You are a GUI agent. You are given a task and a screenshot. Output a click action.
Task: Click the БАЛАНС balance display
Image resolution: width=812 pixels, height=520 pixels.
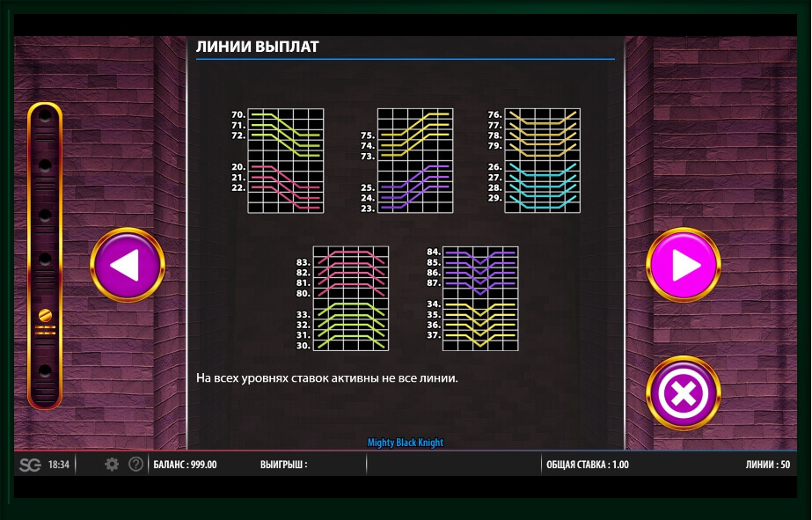(185, 465)
